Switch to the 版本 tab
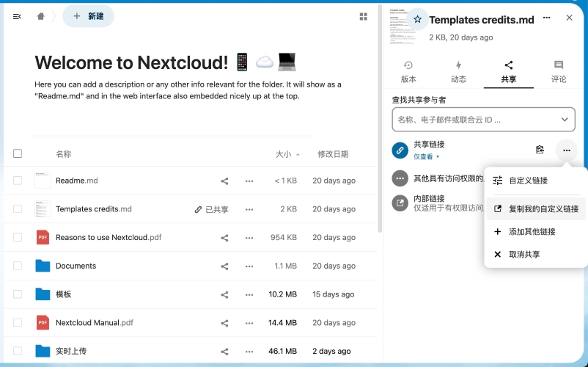588x367 pixels. [408, 72]
